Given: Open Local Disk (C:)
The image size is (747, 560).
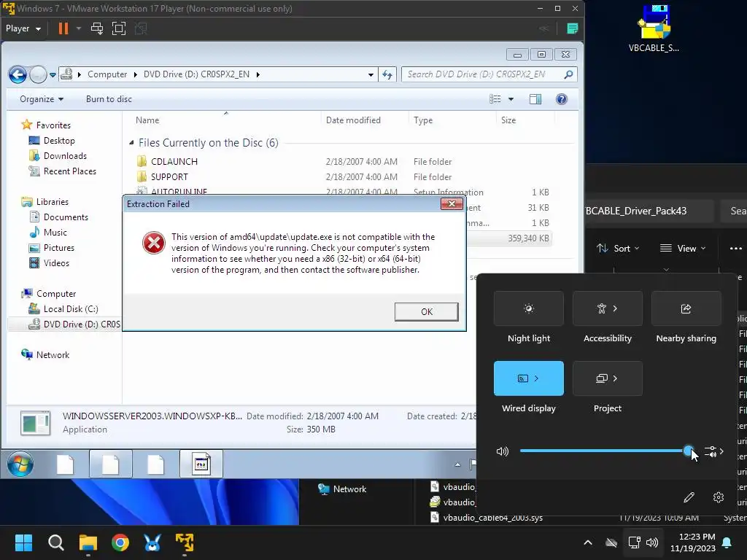Looking at the screenshot, I should 71,309.
